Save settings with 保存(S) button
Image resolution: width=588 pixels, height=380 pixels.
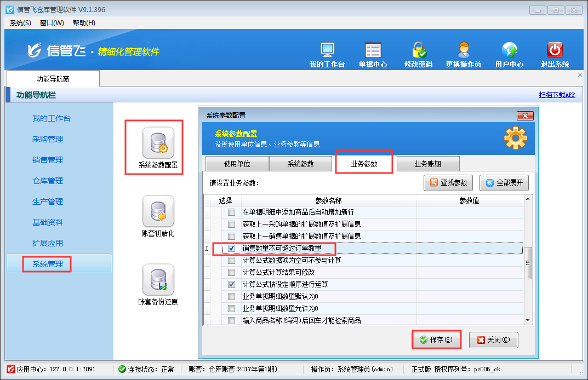pyautogui.click(x=436, y=339)
